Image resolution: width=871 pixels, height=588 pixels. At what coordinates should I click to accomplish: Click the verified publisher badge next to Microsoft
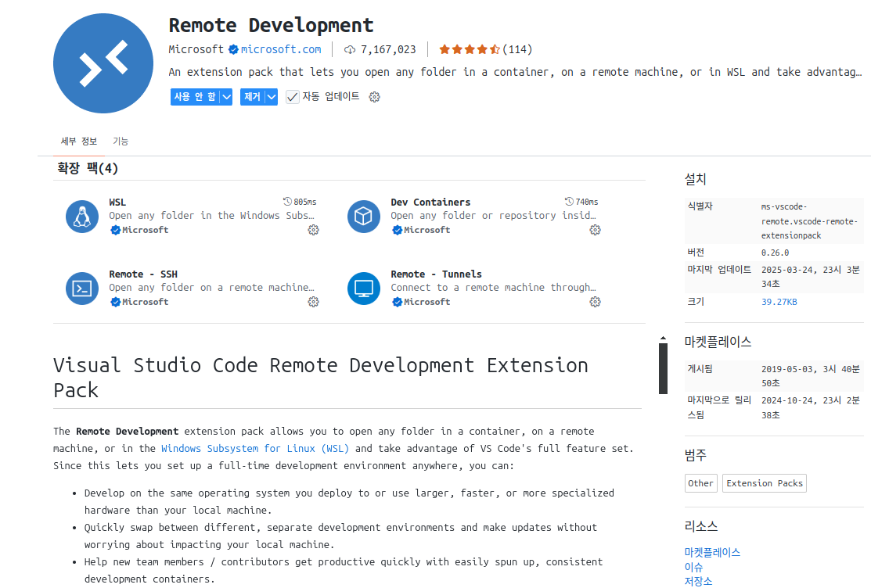tap(233, 49)
